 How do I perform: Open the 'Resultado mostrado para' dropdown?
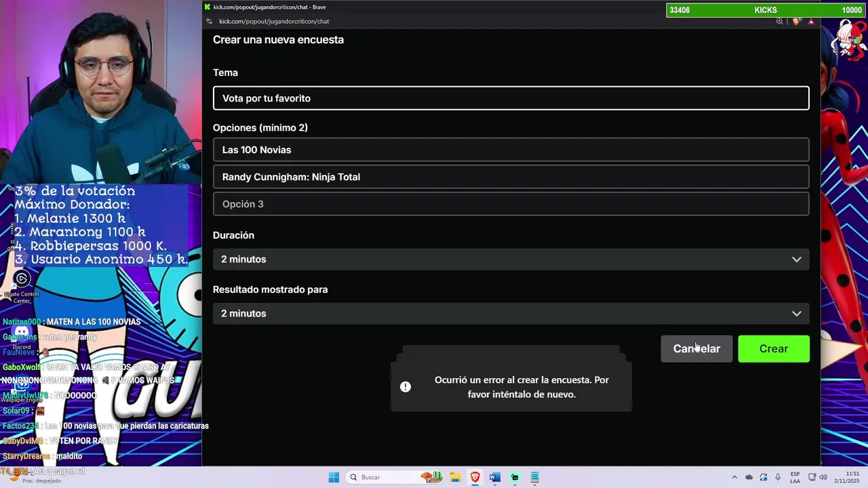pyautogui.click(x=511, y=313)
